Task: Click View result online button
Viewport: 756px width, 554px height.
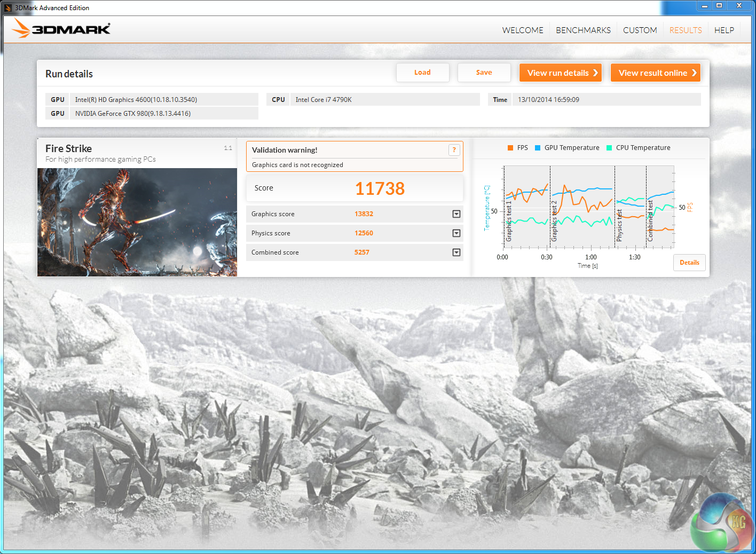Action: point(656,73)
